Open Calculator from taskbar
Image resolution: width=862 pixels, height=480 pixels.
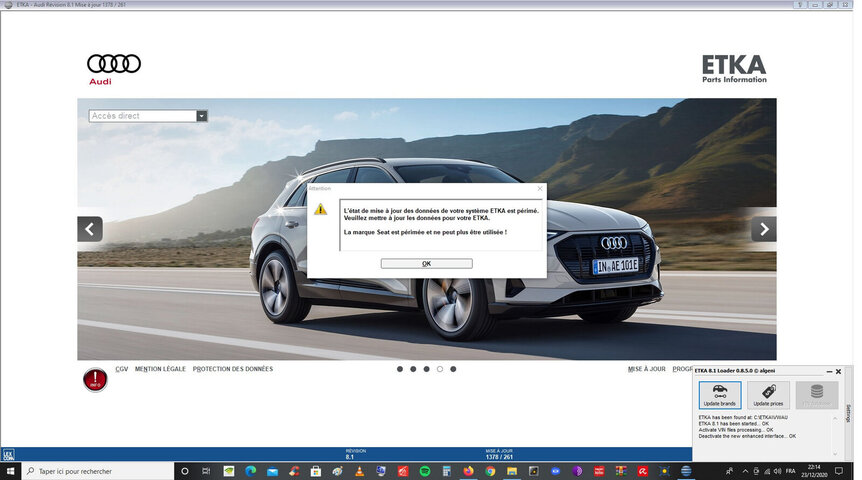(446, 471)
